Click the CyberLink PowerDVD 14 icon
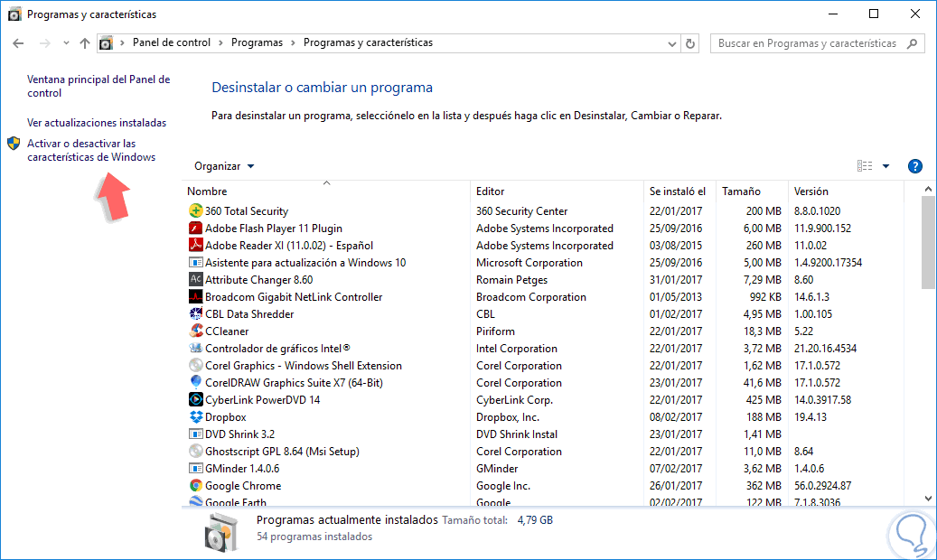The height and width of the screenshot is (560, 937). pos(195,399)
